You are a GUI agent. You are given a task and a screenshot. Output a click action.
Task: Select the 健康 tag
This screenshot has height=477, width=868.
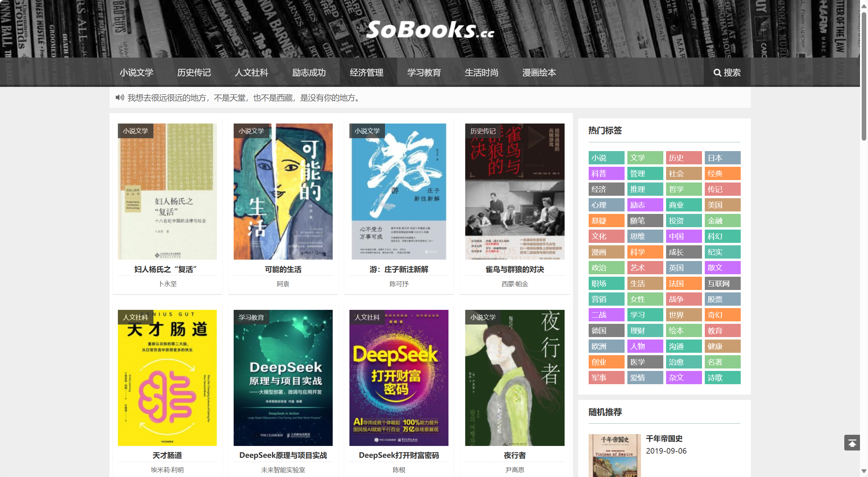[723, 346]
